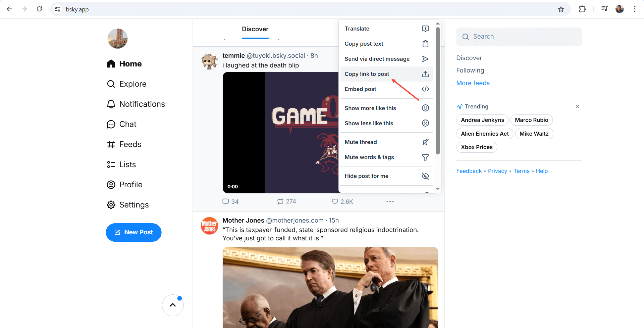
Task: Open Home from the sidebar
Action: [x=124, y=64]
